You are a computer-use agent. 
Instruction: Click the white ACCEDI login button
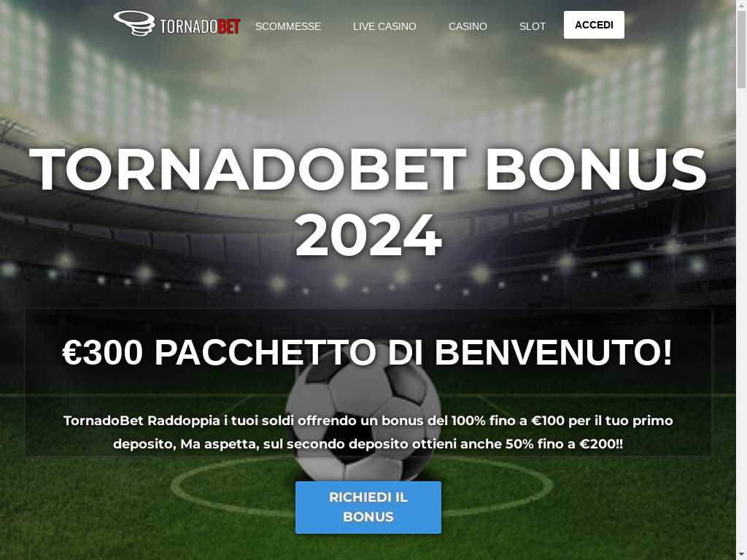(x=594, y=25)
